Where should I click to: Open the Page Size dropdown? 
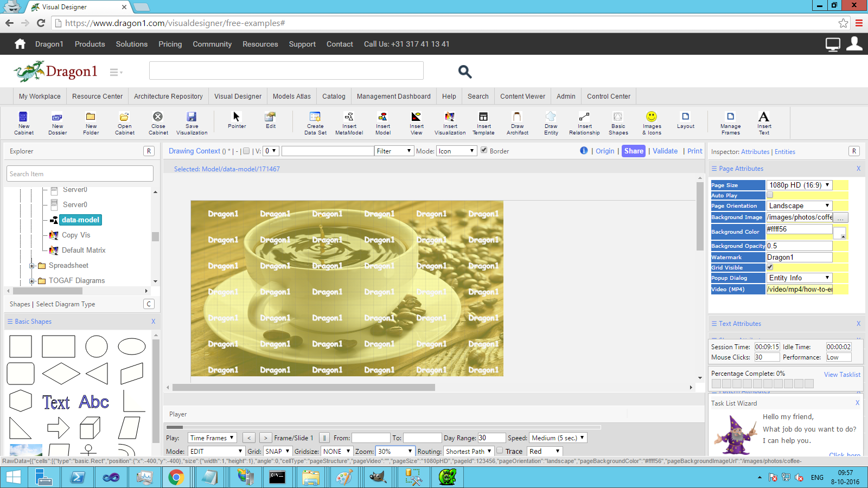[x=799, y=185]
